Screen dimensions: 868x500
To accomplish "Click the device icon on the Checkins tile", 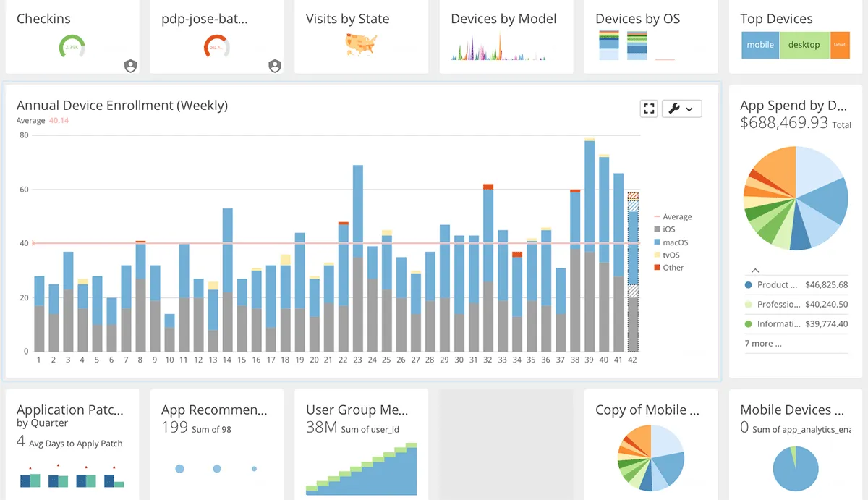I will coord(130,65).
